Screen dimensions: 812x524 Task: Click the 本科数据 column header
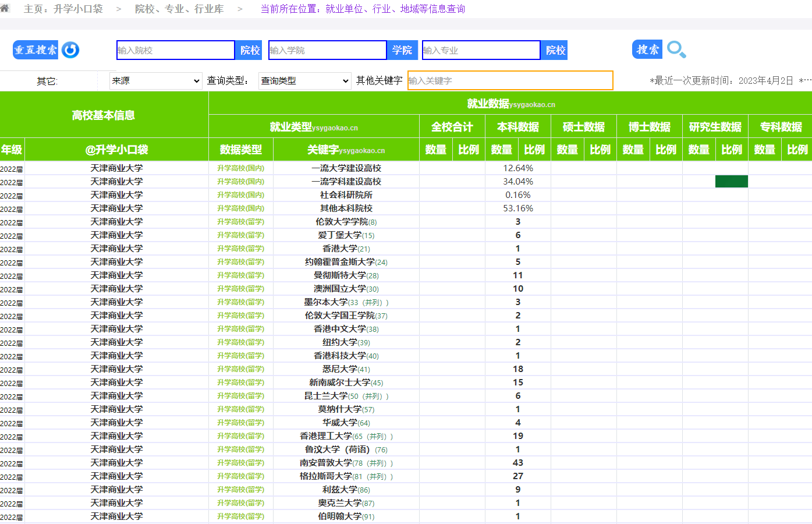(x=517, y=127)
